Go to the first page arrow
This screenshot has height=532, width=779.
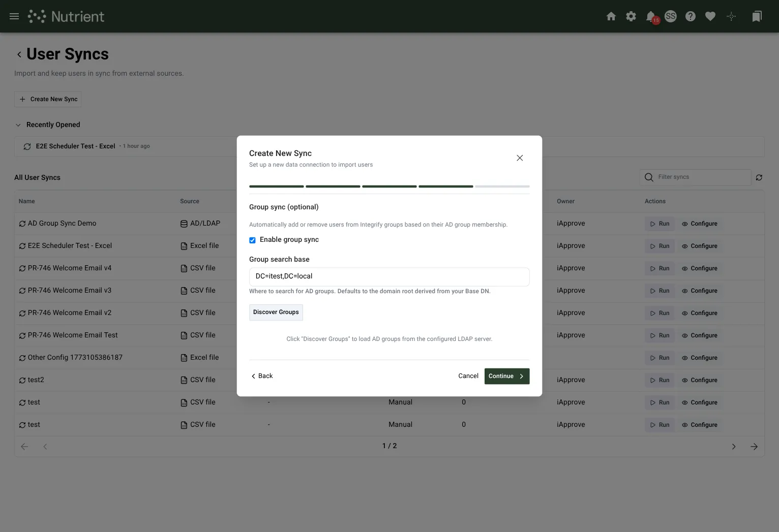24,447
